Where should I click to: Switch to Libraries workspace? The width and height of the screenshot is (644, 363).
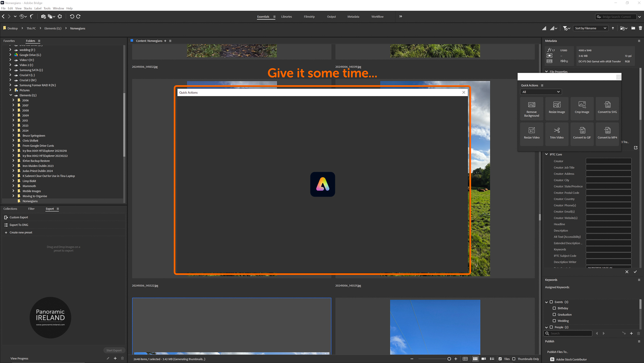[286, 17]
